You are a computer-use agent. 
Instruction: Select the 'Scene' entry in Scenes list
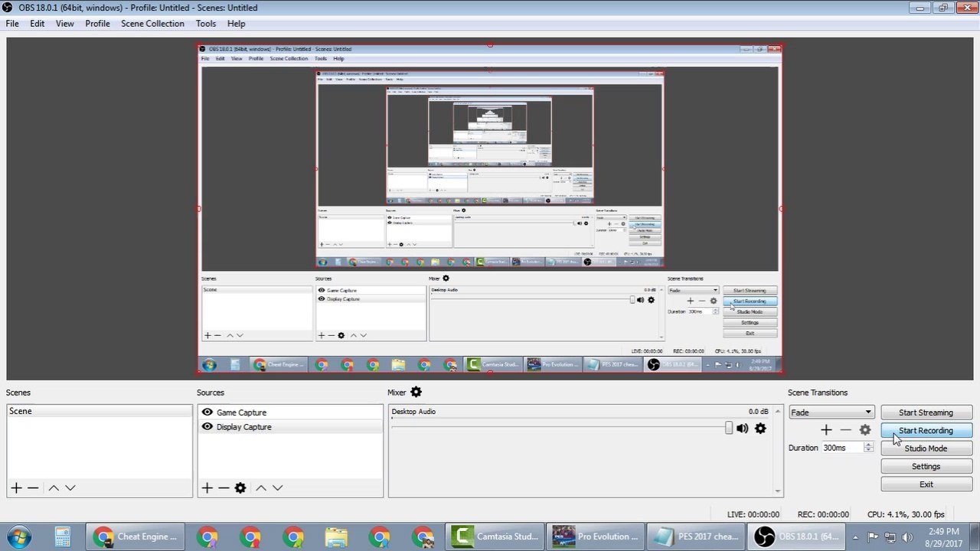pyautogui.click(x=100, y=412)
